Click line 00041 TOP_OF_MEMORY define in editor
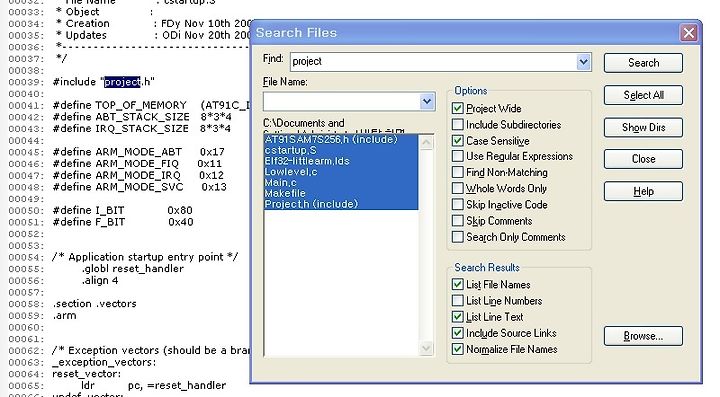This screenshot has height=397, width=720. pos(152,106)
